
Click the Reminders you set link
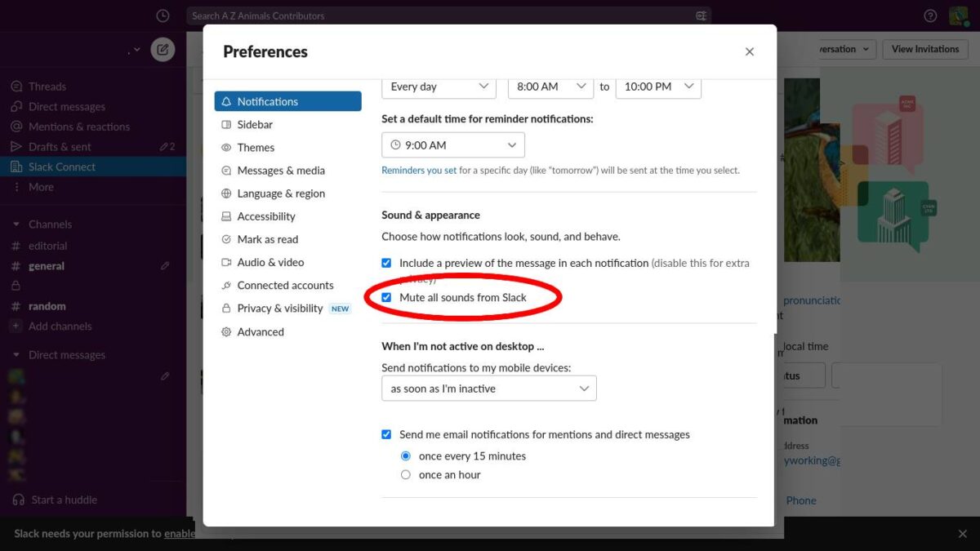pos(419,171)
